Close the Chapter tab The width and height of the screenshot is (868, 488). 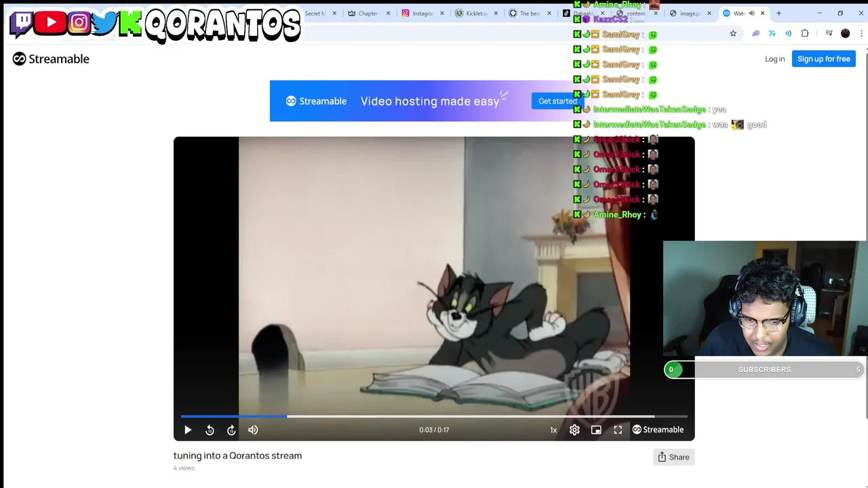point(388,13)
